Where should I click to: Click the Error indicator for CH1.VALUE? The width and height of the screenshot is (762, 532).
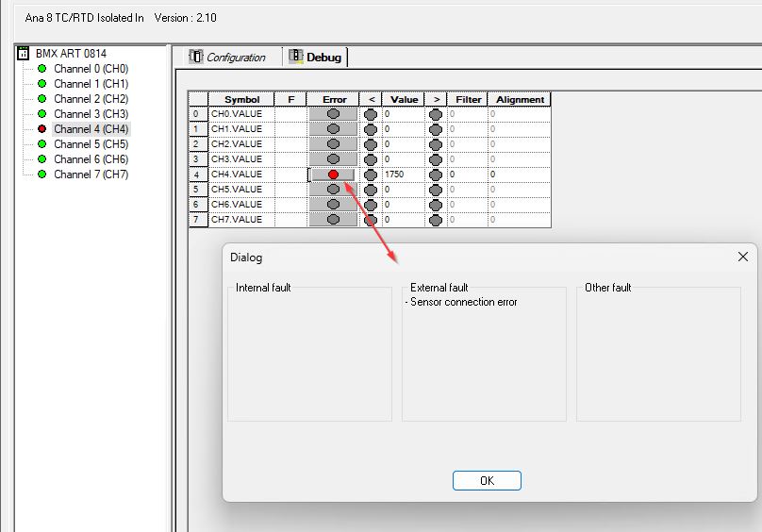click(333, 129)
